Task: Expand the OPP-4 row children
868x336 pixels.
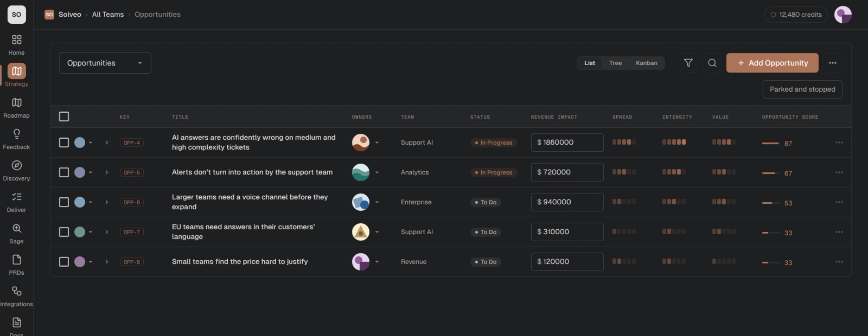Action: tap(107, 143)
